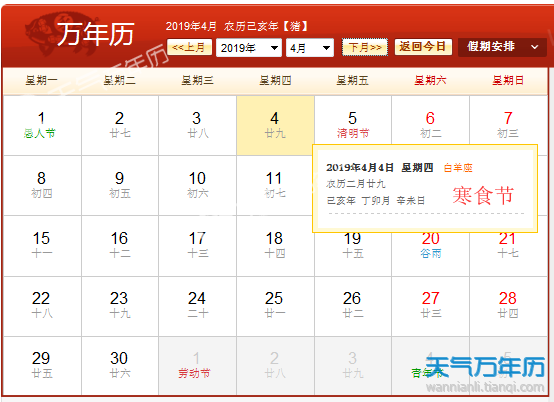This screenshot has height=402, width=554.
Task: Select date 19 十五
Action: (x=353, y=254)
